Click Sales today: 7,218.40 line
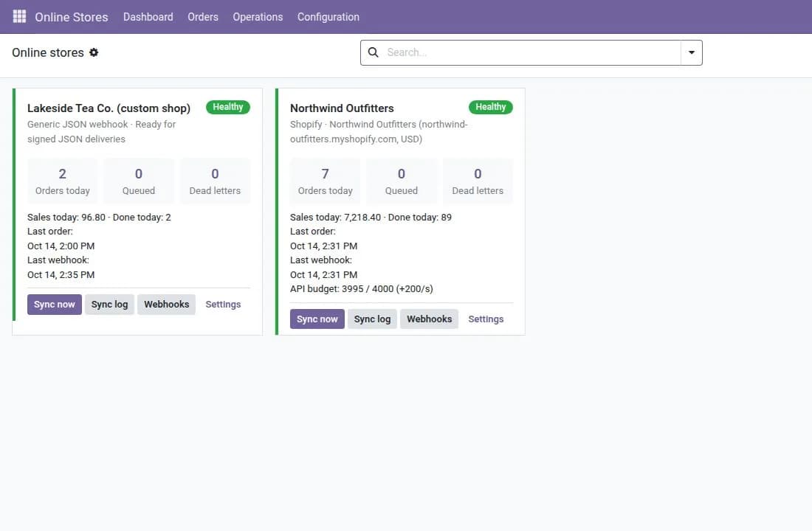This screenshot has height=531, width=812. pos(371,218)
